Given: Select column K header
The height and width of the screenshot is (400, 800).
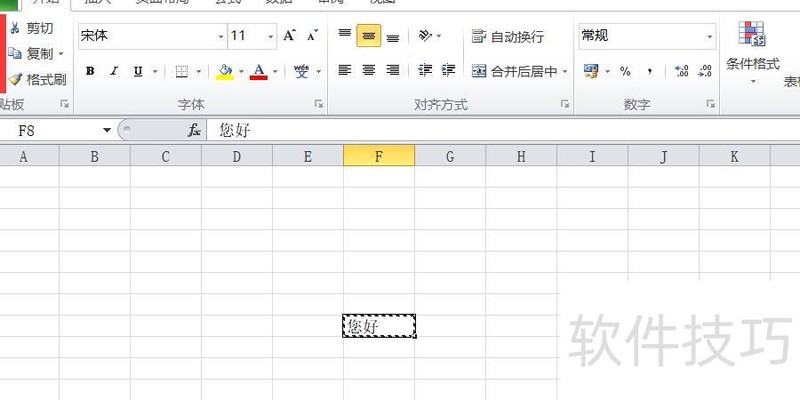Looking at the screenshot, I should [x=734, y=156].
